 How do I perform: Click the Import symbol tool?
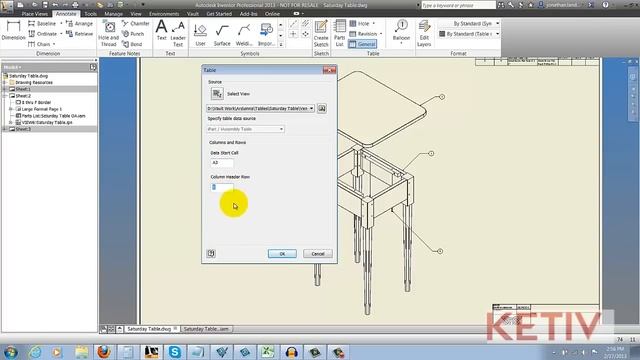[x=266, y=35]
